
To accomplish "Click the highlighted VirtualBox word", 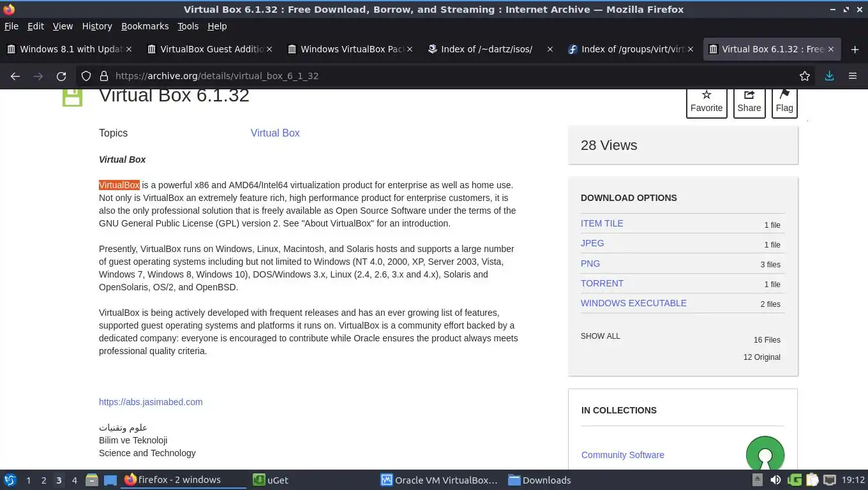I will 119,185.
